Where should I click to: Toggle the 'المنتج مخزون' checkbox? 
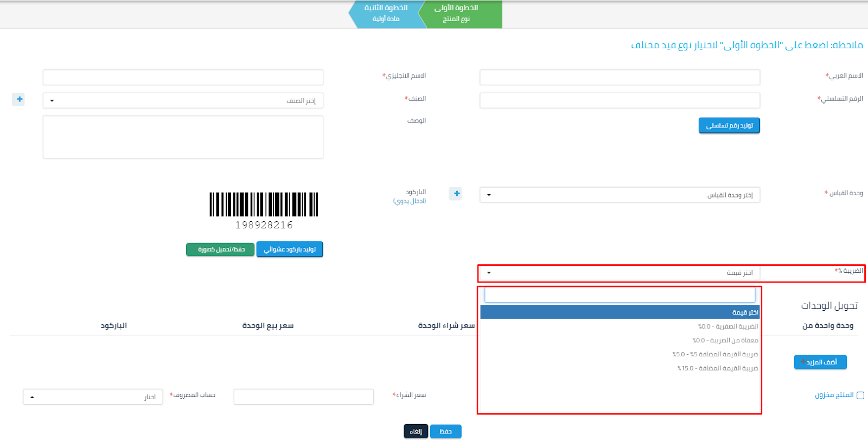coord(860,395)
